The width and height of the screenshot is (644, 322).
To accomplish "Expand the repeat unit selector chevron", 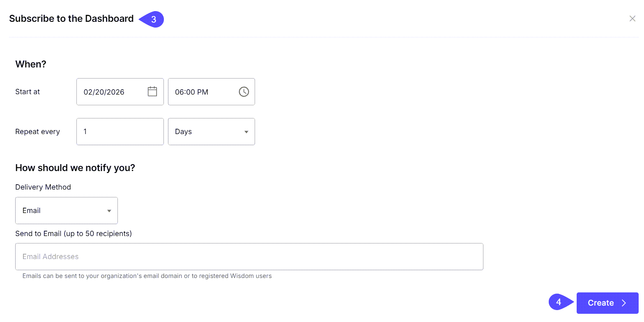I will tap(246, 131).
